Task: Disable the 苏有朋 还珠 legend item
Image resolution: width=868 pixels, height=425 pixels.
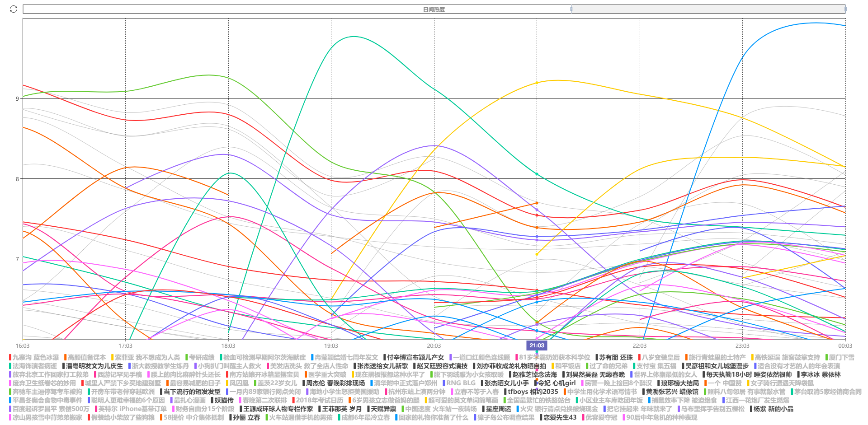Action: [614, 357]
